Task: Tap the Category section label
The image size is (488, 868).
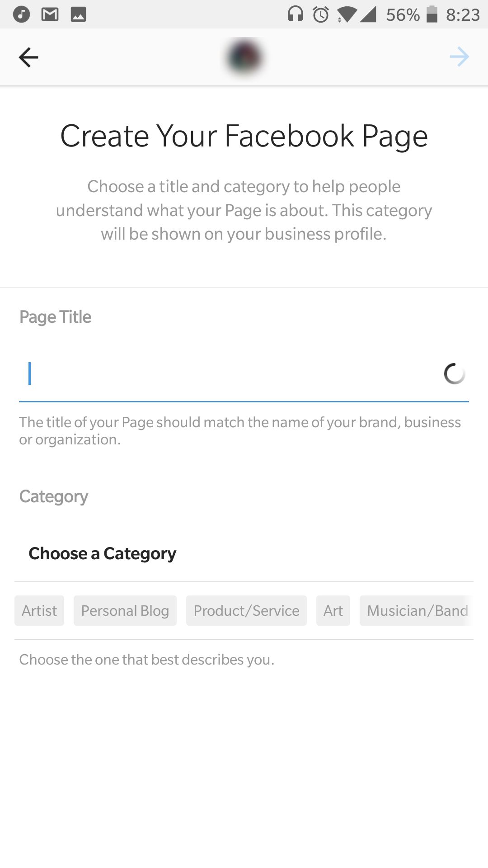Action: pos(54,496)
